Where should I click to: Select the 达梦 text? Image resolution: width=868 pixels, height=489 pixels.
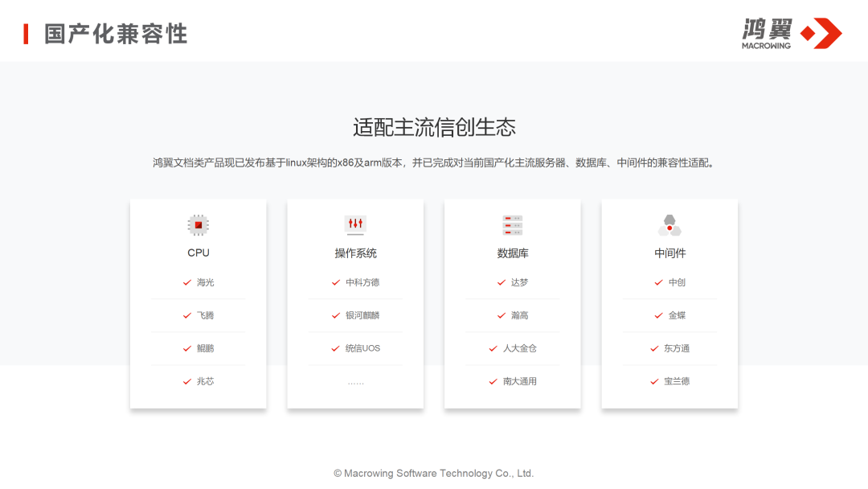point(519,282)
